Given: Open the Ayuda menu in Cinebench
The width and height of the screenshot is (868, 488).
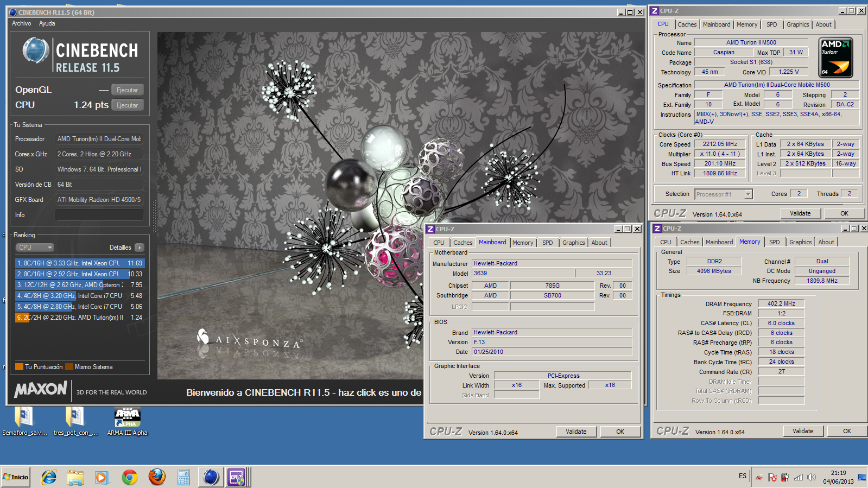Looking at the screenshot, I should (x=47, y=23).
